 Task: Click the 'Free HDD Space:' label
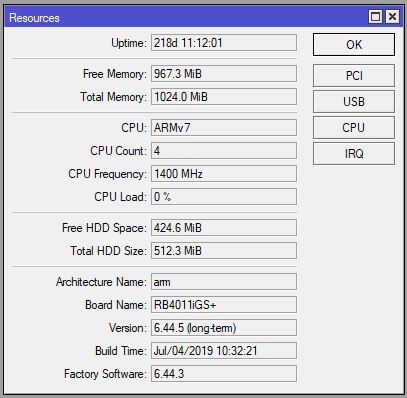point(104,228)
